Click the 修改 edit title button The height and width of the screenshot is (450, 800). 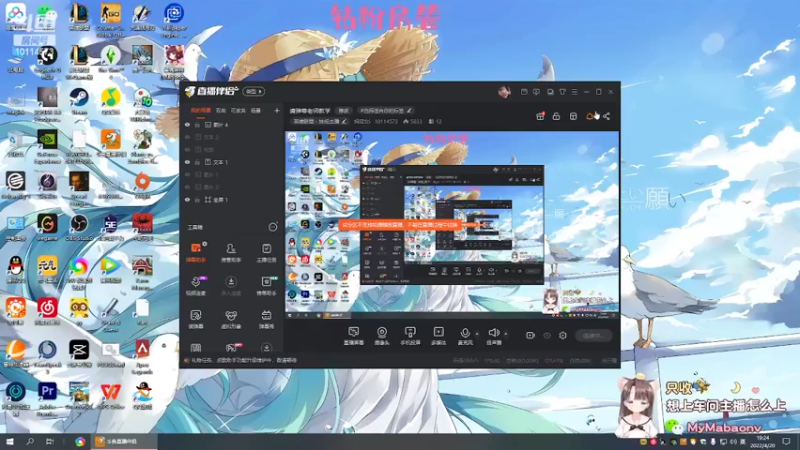[344, 110]
